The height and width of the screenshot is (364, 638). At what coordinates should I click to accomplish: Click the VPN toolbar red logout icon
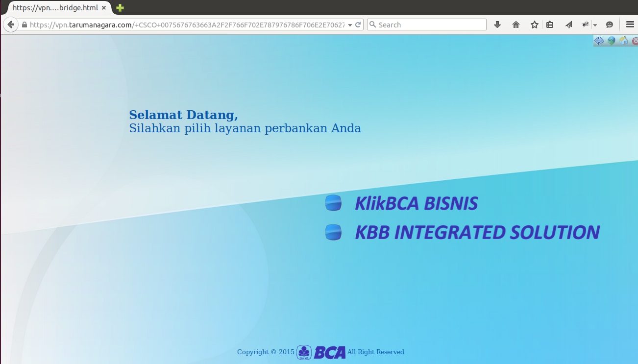(x=635, y=41)
